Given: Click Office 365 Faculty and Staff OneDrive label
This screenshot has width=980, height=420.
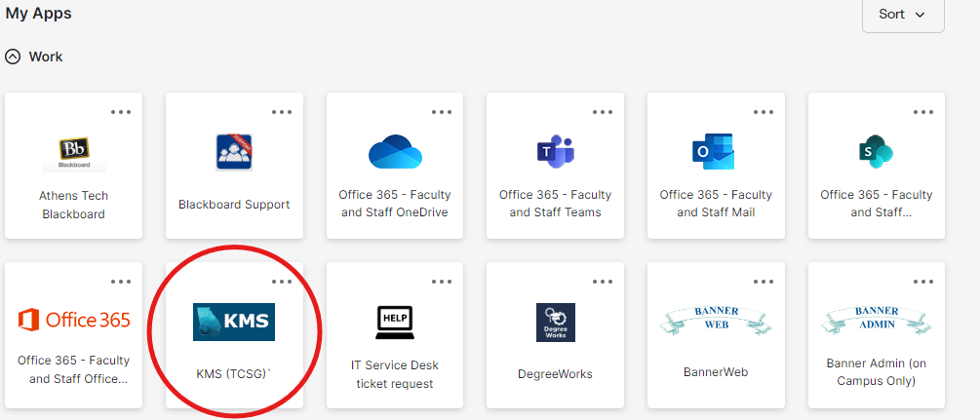Looking at the screenshot, I should pyautogui.click(x=395, y=204).
